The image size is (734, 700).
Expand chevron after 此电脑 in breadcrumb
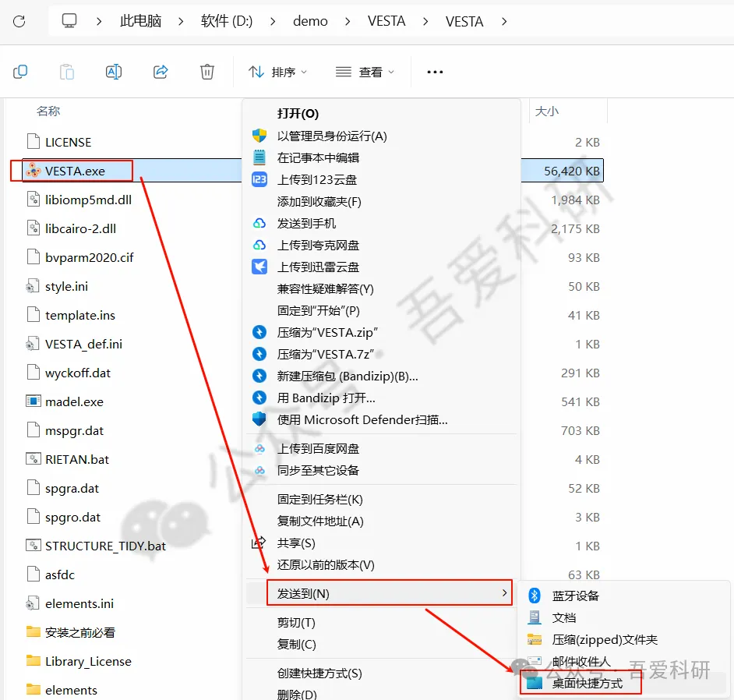181,22
